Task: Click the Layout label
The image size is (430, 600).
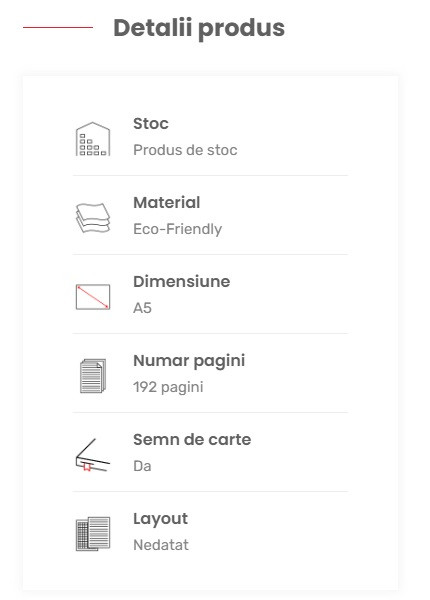Action: click(x=160, y=519)
